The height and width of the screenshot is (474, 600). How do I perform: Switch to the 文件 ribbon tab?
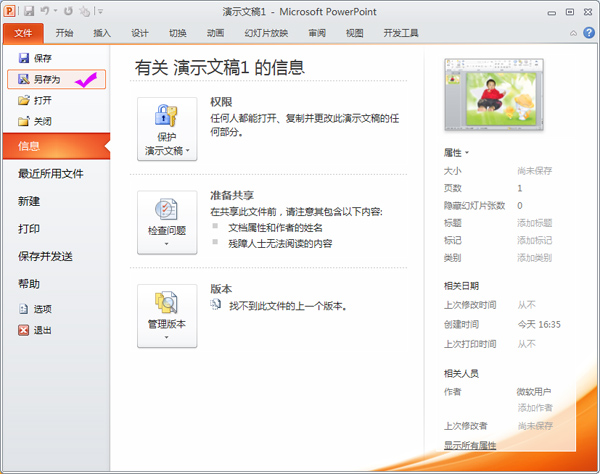(x=23, y=33)
